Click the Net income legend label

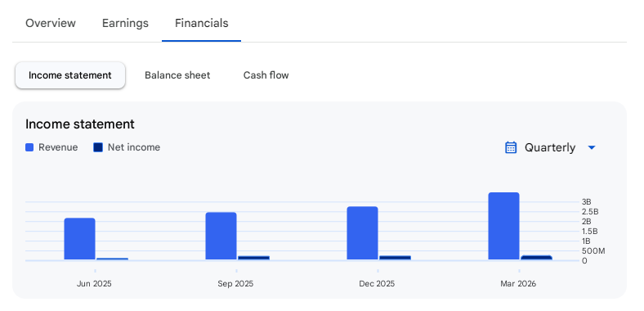(x=134, y=147)
